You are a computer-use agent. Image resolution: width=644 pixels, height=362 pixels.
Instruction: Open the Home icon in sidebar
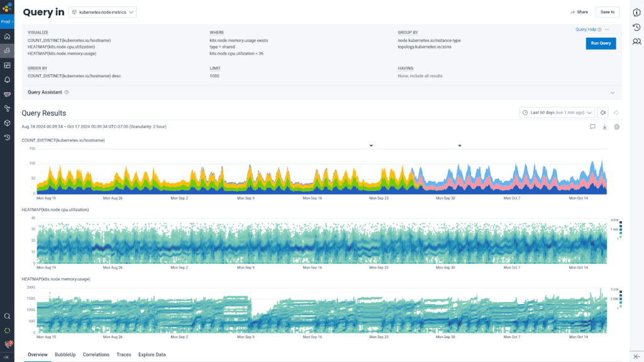click(7, 36)
